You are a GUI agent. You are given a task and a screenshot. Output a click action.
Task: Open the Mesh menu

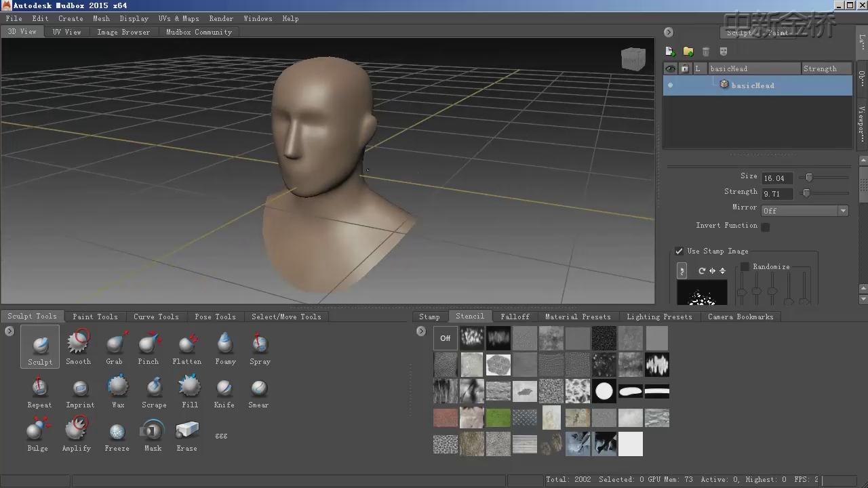[101, 18]
